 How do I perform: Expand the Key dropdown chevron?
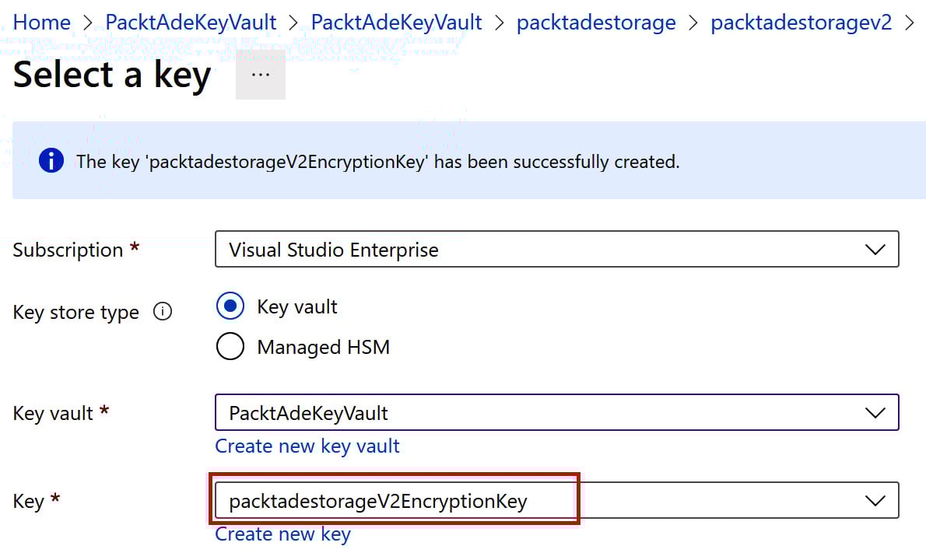(875, 501)
